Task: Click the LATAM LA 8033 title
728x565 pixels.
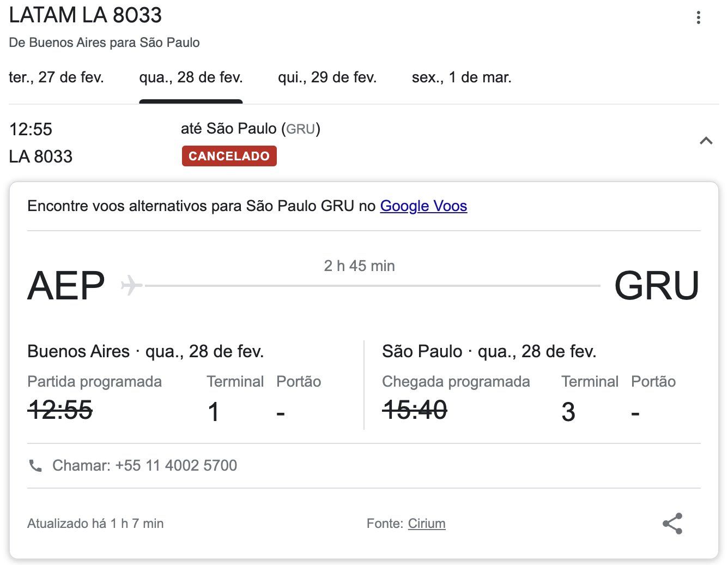Action: point(86,15)
